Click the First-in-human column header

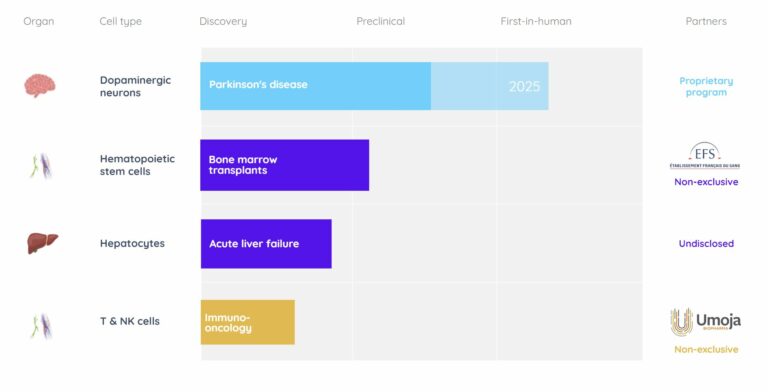click(x=536, y=22)
